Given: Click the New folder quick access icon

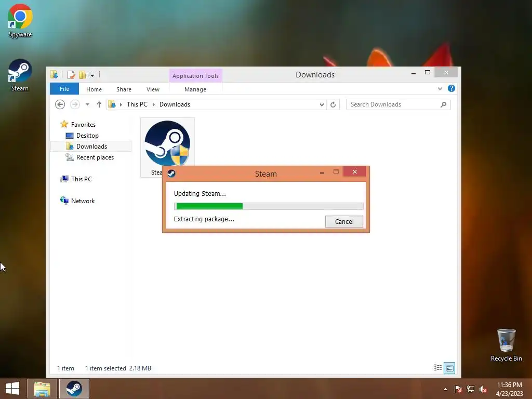Looking at the screenshot, I should tap(82, 75).
